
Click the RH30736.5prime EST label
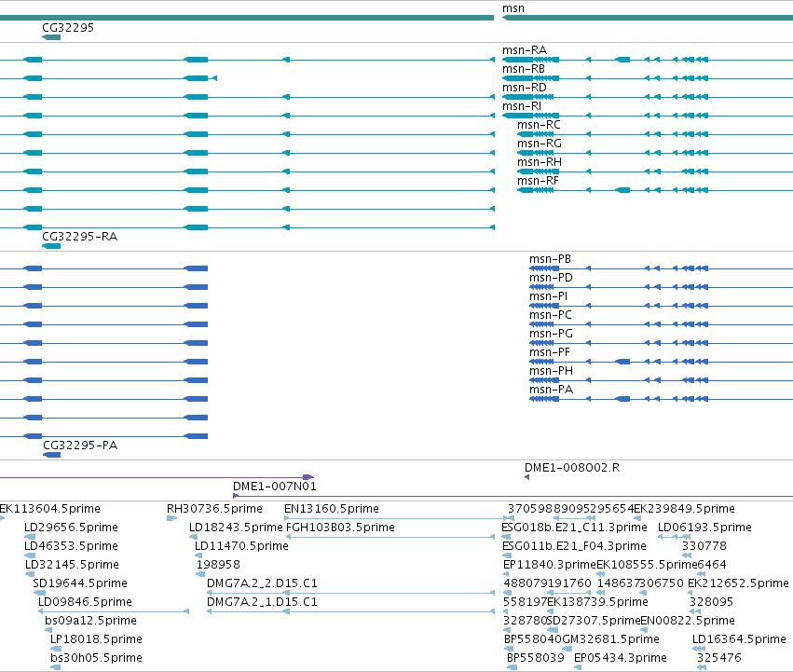215,509
